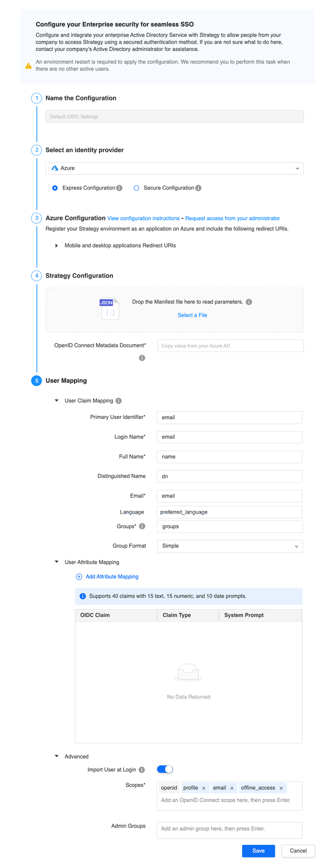Click the Select a File link

tap(192, 315)
